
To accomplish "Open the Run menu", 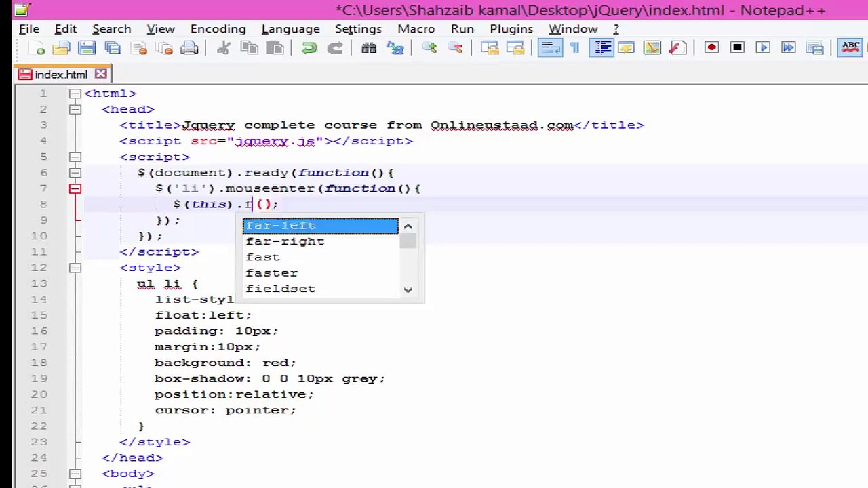I will coord(462,28).
